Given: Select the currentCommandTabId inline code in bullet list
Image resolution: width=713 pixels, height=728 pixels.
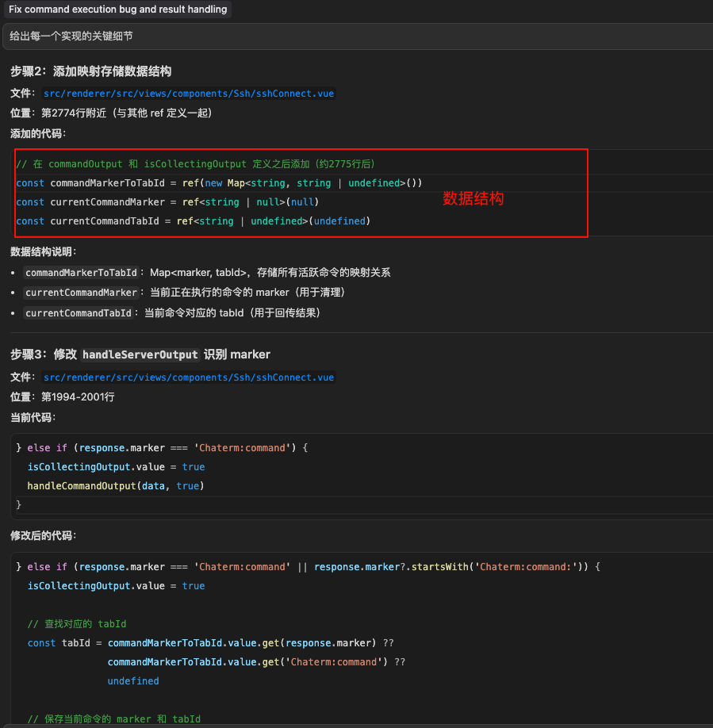Looking at the screenshot, I should [x=79, y=313].
